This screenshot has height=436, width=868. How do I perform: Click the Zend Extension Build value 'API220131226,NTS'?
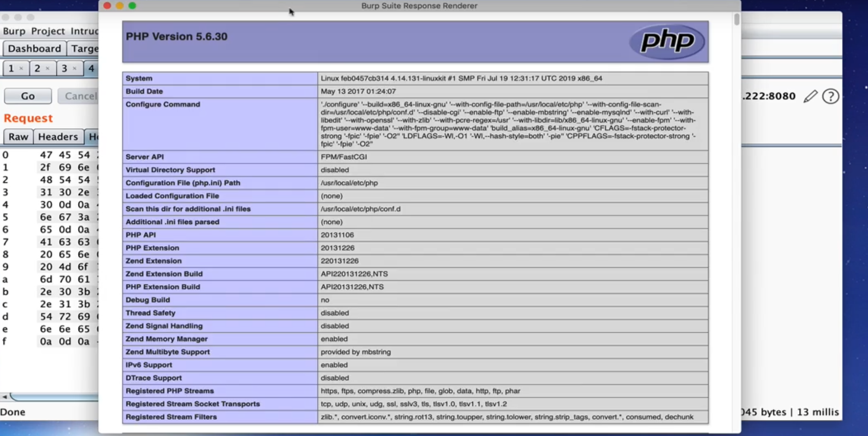354,274
